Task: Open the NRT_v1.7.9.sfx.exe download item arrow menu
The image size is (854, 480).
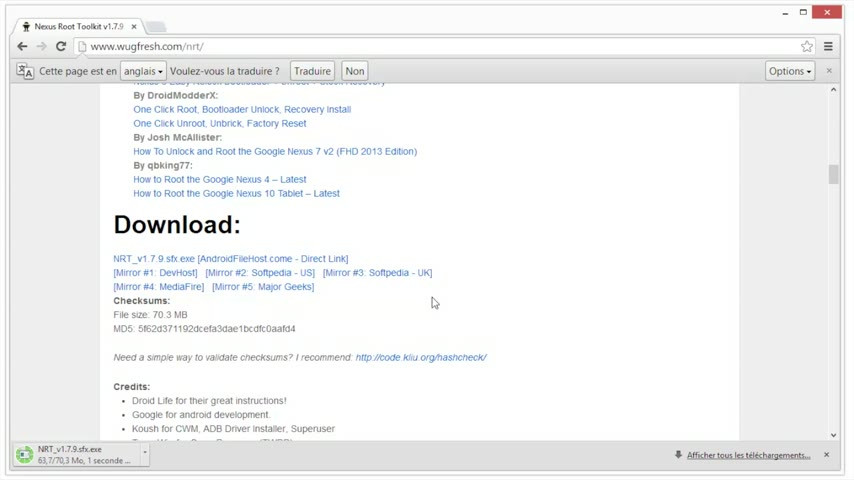Action: [145, 454]
